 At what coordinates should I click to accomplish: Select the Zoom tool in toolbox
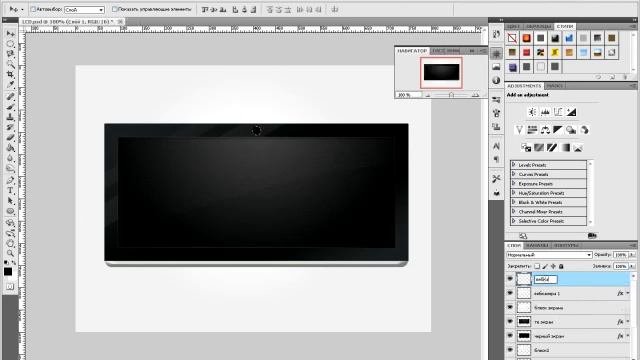coord(11,253)
